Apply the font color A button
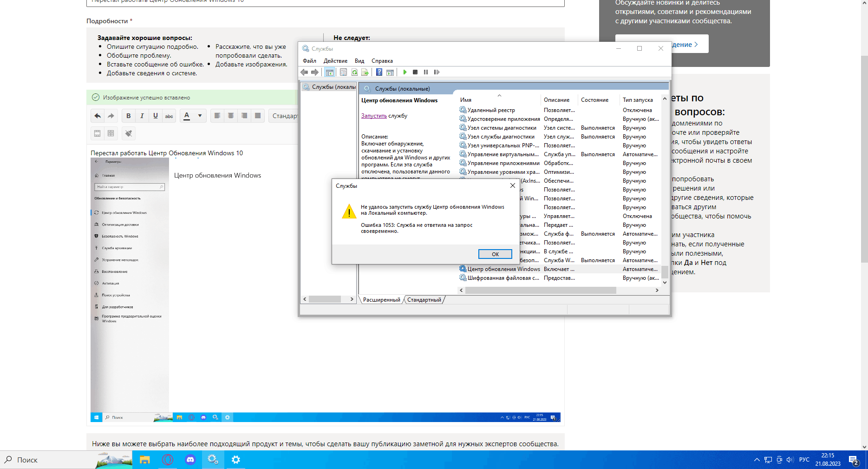Image resolution: width=868 pixels, height=469 pixels. (187, 116)
